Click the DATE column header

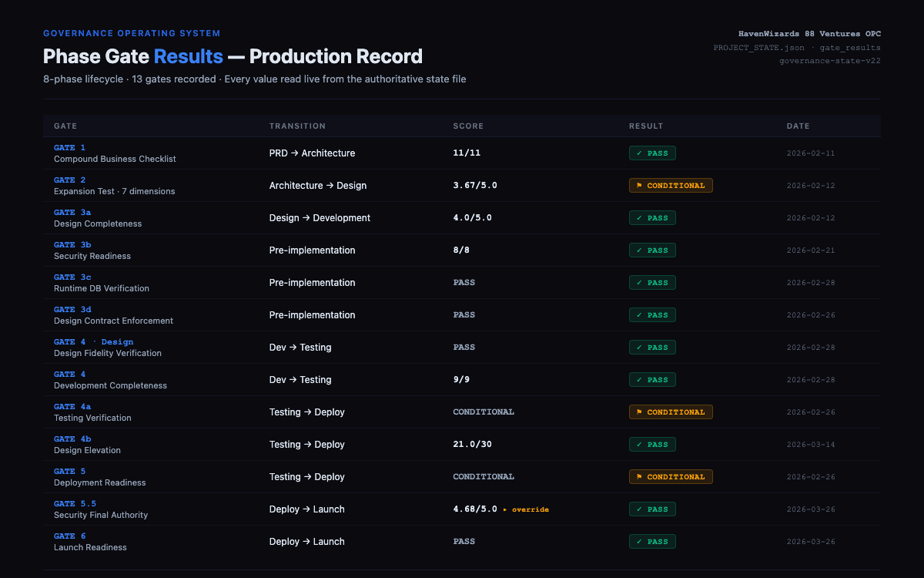click(x=798, y=126)
